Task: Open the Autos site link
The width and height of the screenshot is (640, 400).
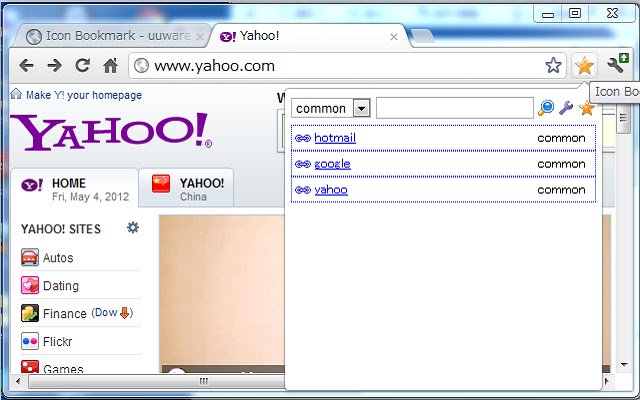Action: coord(58,258)
